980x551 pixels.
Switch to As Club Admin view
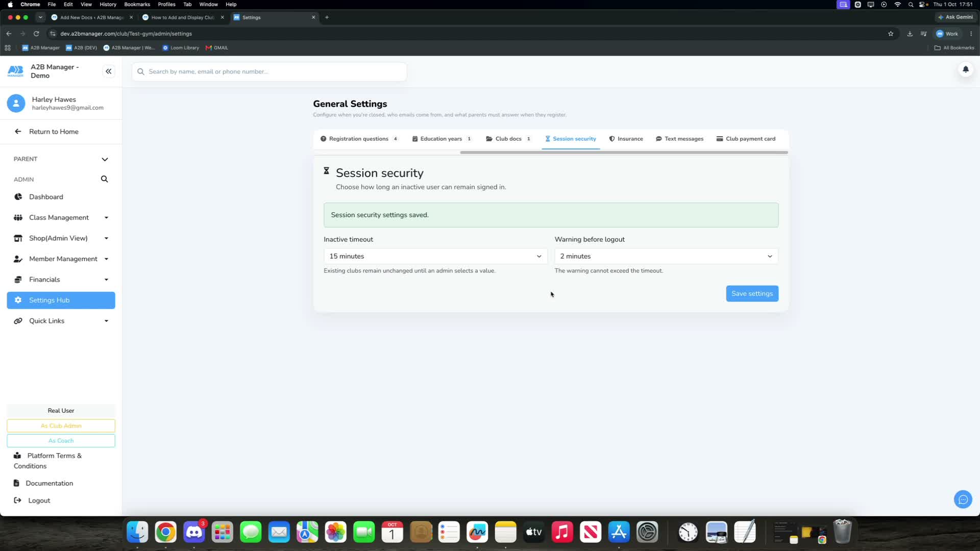coord(61,425)
